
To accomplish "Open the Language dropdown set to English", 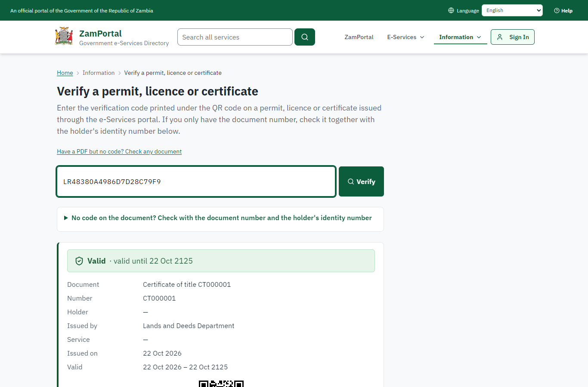I will point(512,10).
